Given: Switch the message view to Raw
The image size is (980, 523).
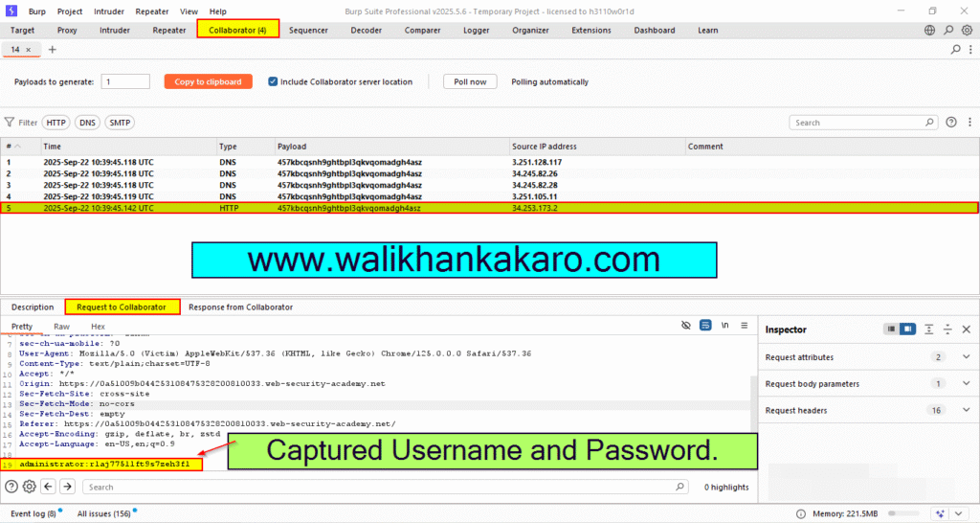Looking at the screenshot, I should [x=61, y=327].
